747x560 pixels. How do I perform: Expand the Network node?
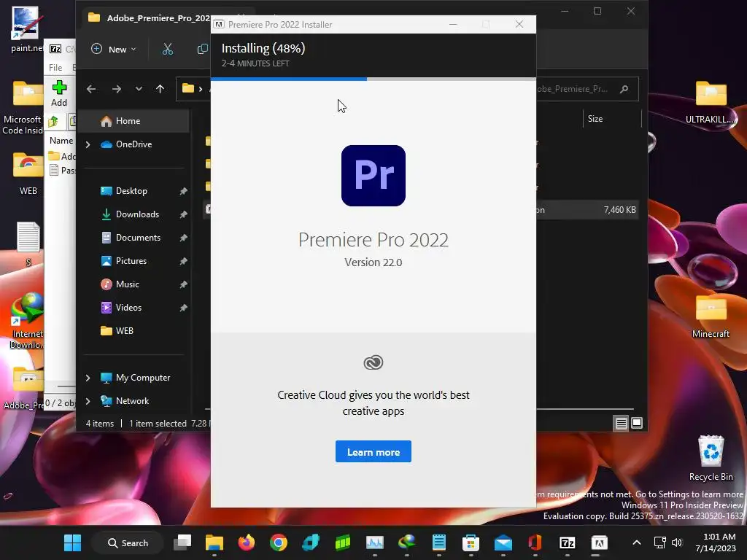coord(88,401)
